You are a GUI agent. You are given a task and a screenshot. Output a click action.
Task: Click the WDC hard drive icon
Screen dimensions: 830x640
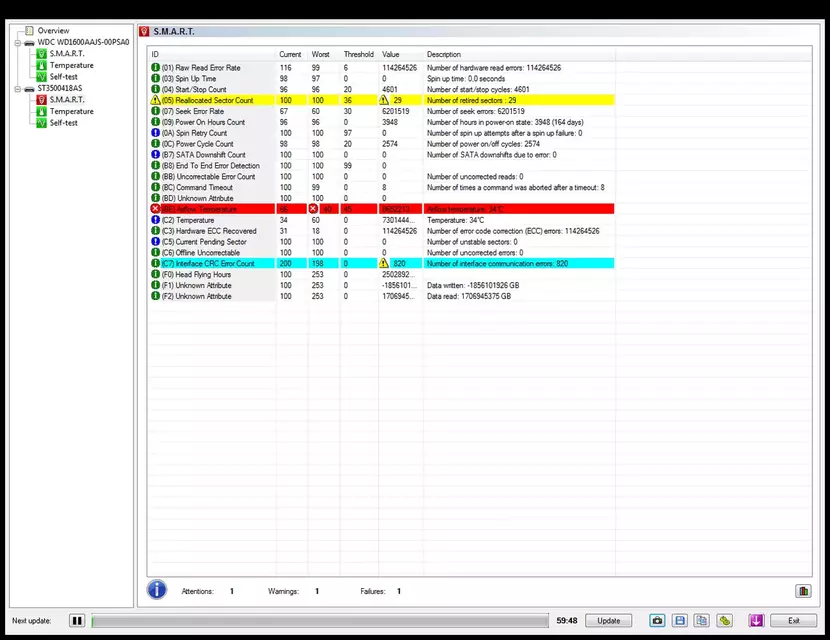(x=30, y=42)
